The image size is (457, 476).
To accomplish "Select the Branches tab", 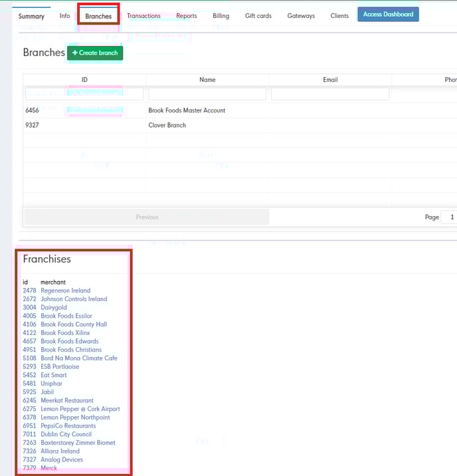I will point(98,16).
